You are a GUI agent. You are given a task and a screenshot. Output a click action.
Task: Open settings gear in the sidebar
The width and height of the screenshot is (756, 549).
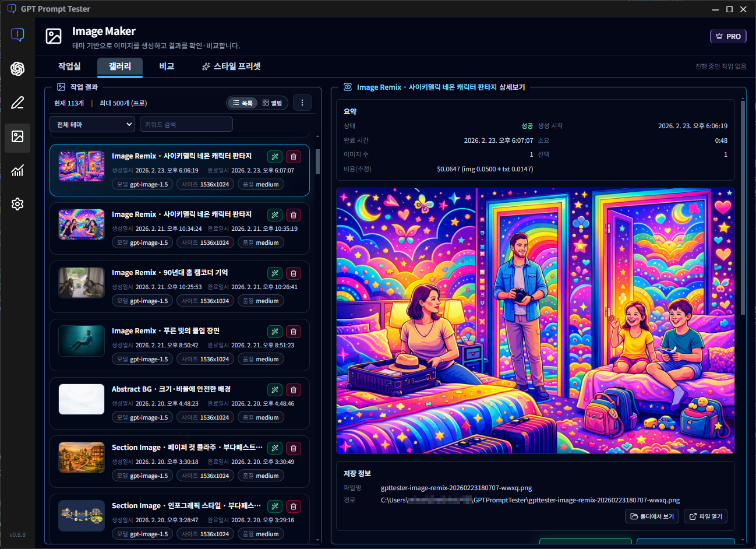point(17,204)
